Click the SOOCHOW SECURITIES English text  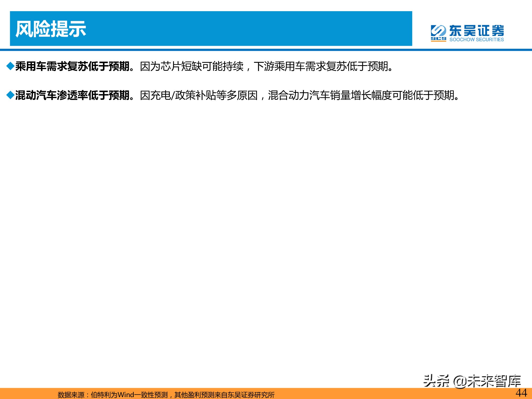point(476,40)
